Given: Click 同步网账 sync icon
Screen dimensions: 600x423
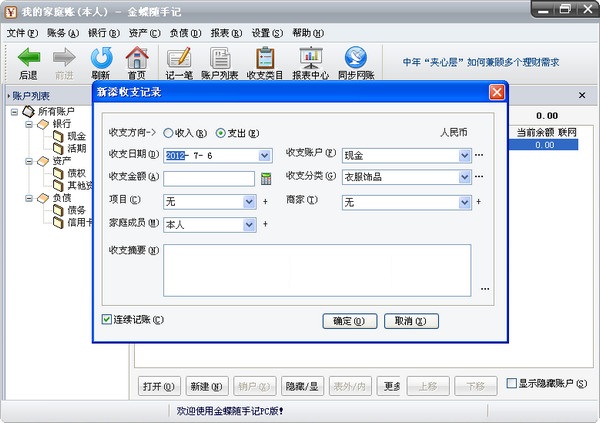Looking at the screenshot, I should [355, 58].
